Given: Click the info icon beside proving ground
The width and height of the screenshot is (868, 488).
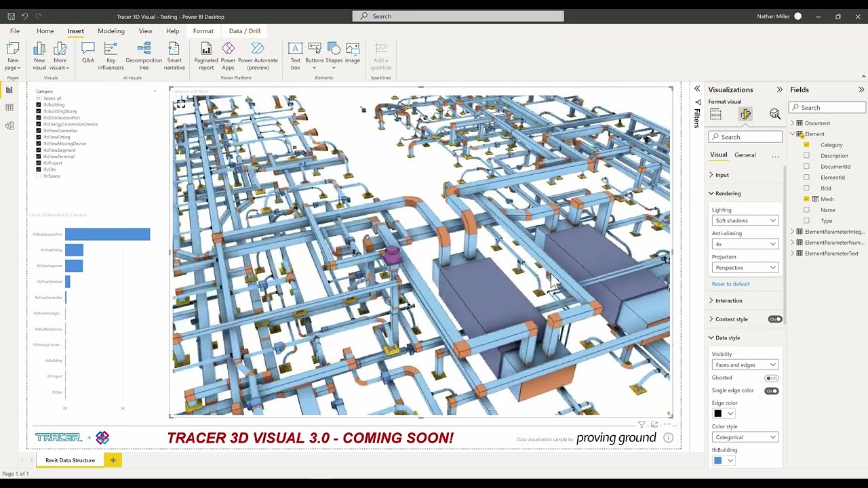Looking at the screenshot, I should click(668, 438).
